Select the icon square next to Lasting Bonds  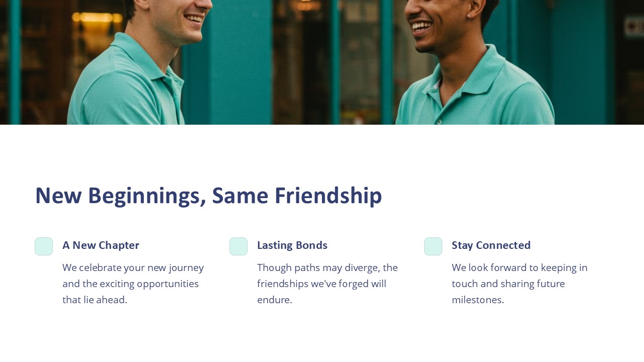[238, 246]
